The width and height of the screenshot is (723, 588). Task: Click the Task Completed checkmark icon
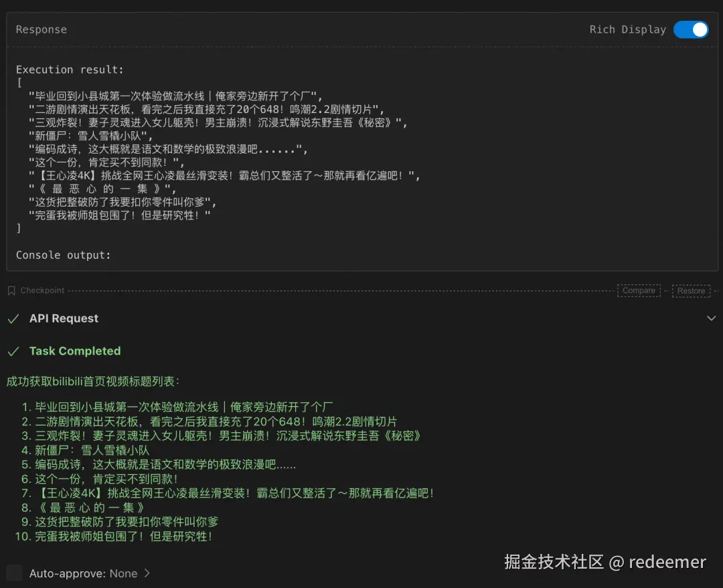click(x=13, y=352)
